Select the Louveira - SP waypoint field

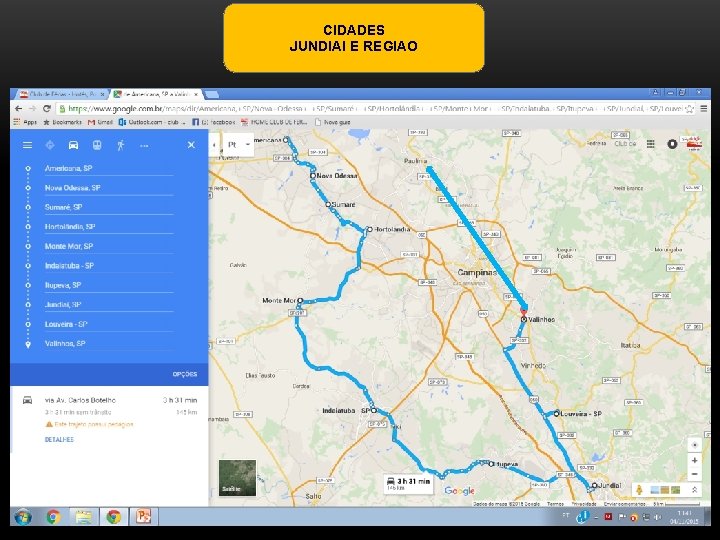(x=109, y=324)
